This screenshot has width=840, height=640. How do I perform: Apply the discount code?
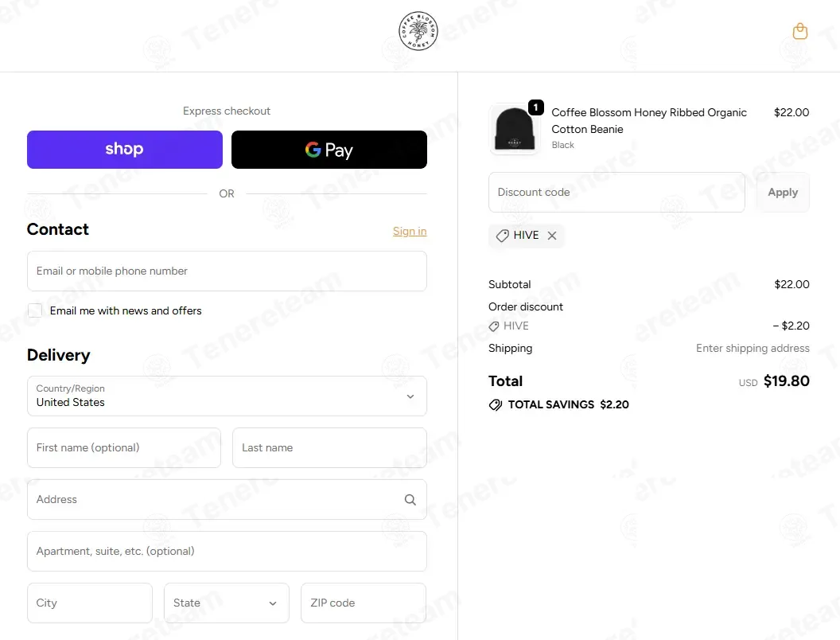(783, 193)
